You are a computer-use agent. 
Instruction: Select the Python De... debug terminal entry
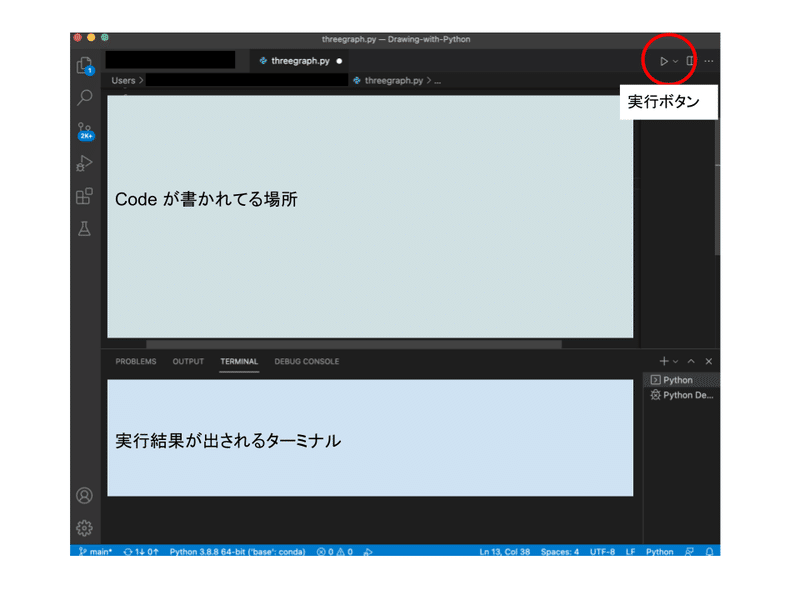[x=682, y=395]
